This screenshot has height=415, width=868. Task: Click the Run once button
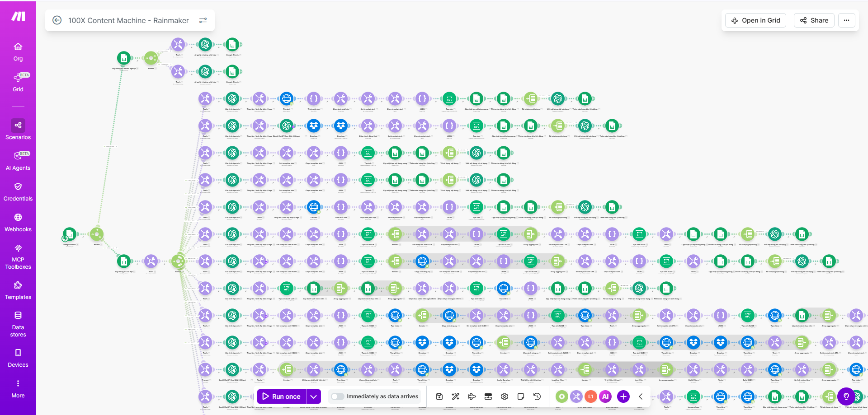[x=282, y=396]
